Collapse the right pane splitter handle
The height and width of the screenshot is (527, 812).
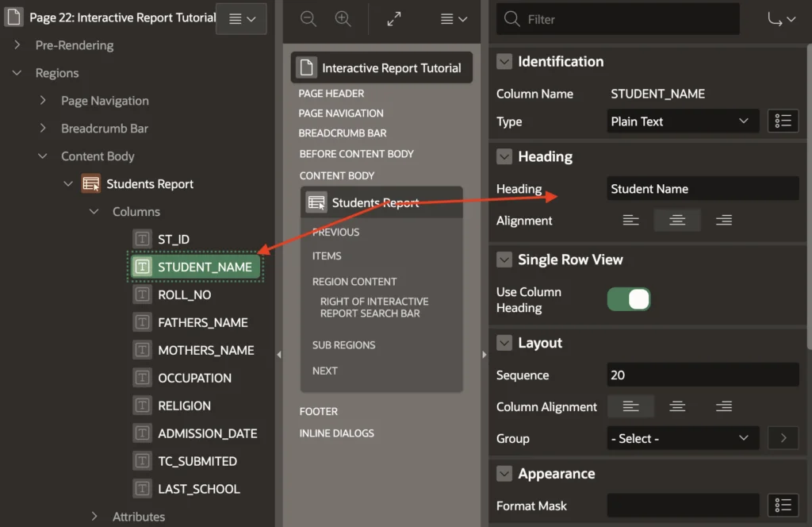click(x=485, y=355)
